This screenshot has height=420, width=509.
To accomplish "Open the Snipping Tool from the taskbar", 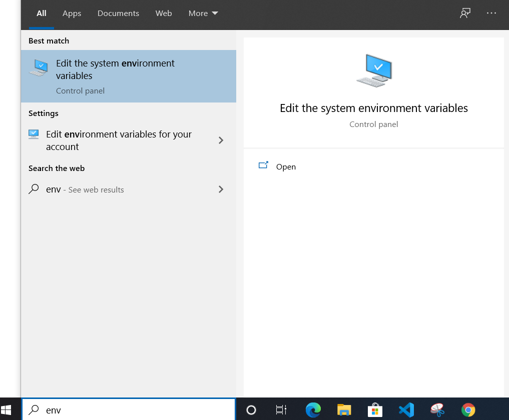I will pyautogui.click(x=437, y=409).
